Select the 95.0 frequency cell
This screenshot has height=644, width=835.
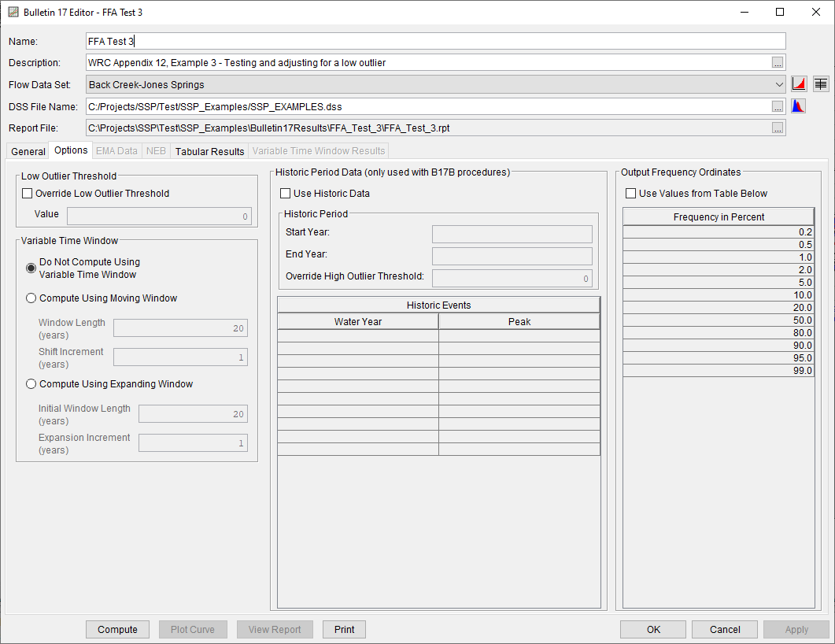point(719,358)
